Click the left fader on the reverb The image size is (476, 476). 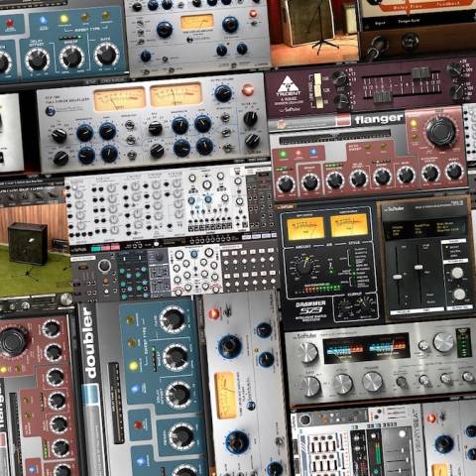pyautogui.click(x=397, y=277)
